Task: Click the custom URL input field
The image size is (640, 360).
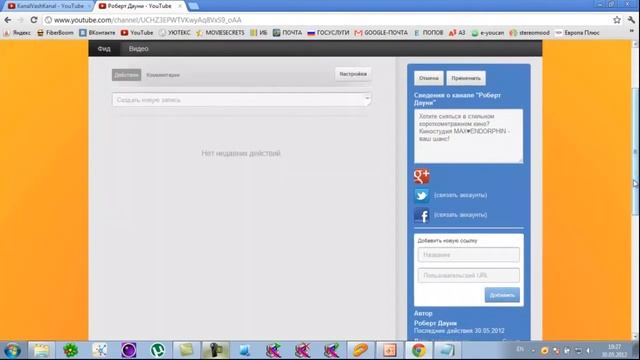Action: [x=469, y=276]
